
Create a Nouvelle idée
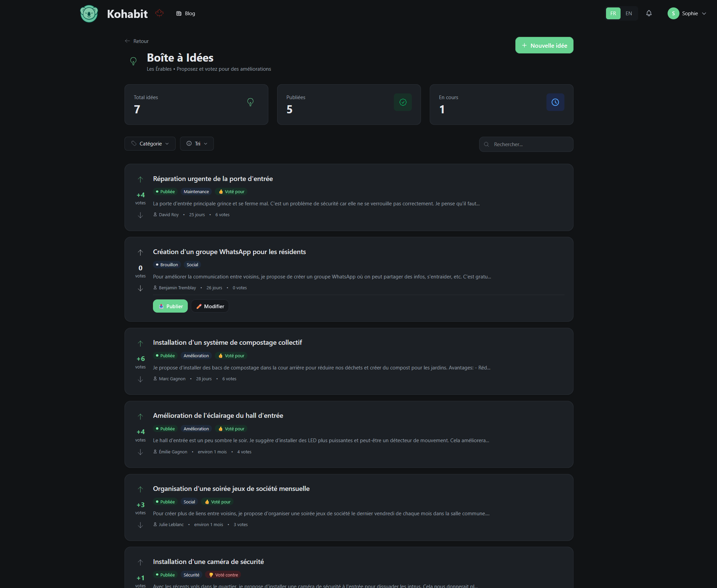pyautogui.click(x=544, y=45)
